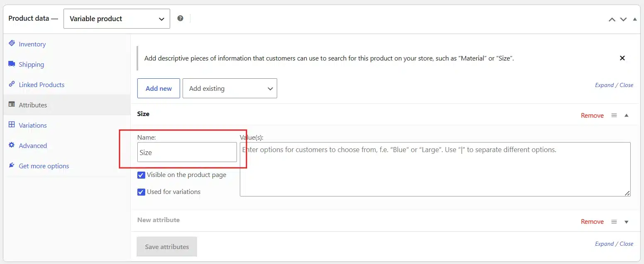
Task: Expand the New attribute section
Action: tap(627, 222)
